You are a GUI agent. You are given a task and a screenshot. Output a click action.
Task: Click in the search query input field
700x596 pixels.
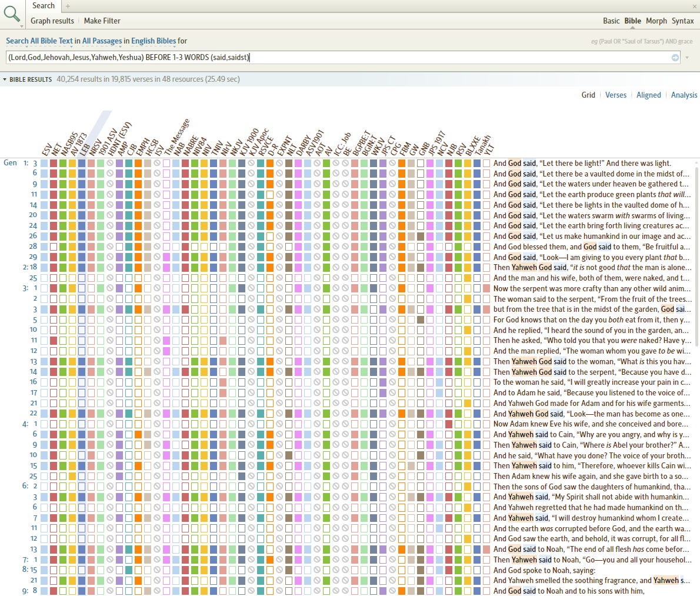[x=343, y=57]
